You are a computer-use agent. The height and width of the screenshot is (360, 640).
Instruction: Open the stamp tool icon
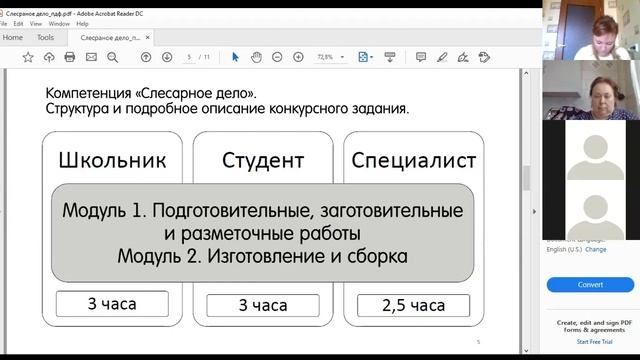(x=484, y=57)
